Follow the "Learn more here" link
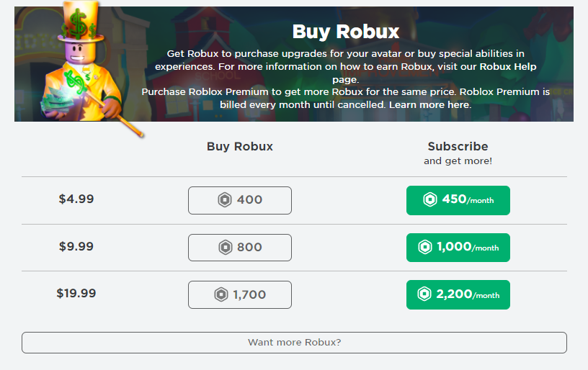The image size is (588, 370). coord(430,104)
